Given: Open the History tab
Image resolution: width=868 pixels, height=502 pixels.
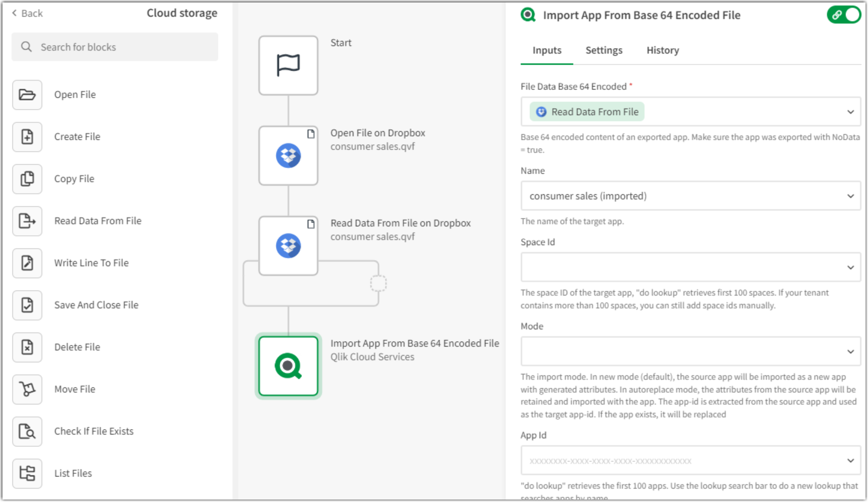Looking at the screenshot, I should click(x=662, y=50).
